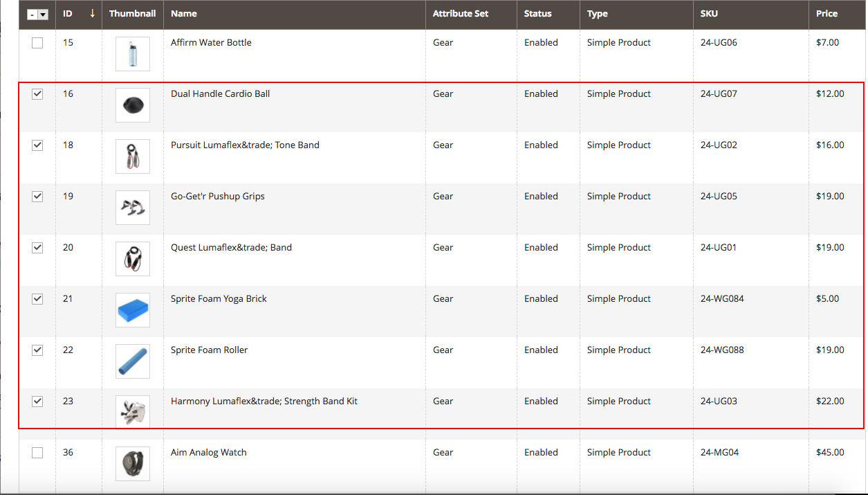The image size is (868, 495).
Task: Click the Sprite Foam Yoga Brick thumbnail
Action: tap(132, 309)
